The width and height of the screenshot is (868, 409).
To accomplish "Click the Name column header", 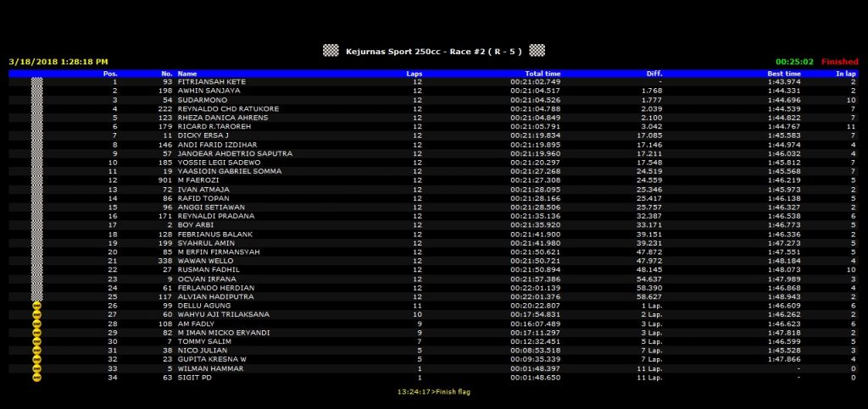I will tap(186, 74).
